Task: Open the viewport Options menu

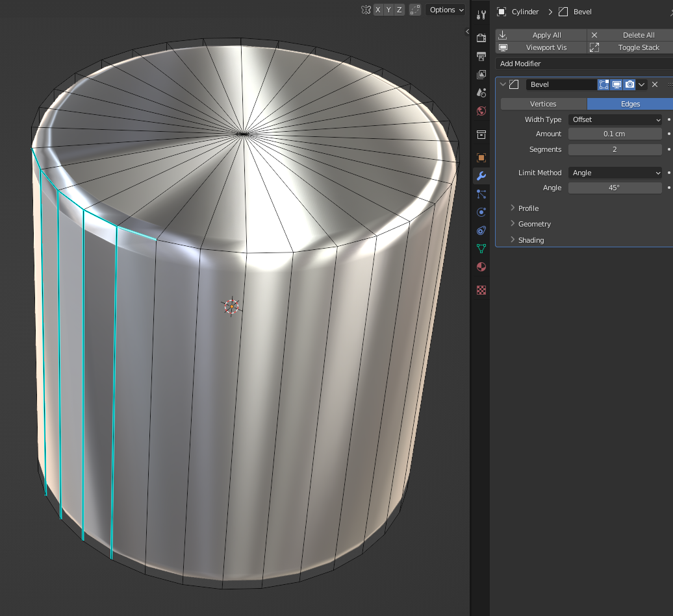Action: 446,10
